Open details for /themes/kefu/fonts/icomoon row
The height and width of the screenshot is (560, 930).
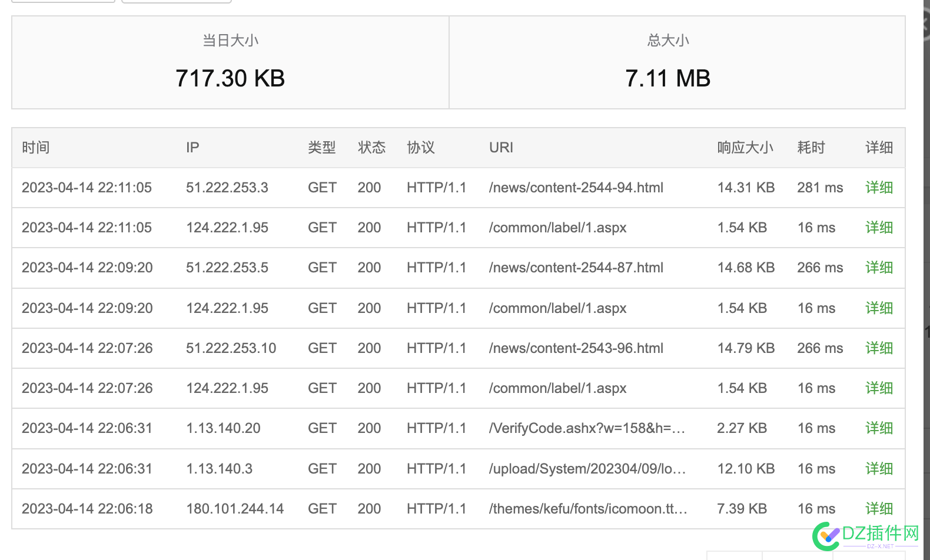tap(879, 509)
